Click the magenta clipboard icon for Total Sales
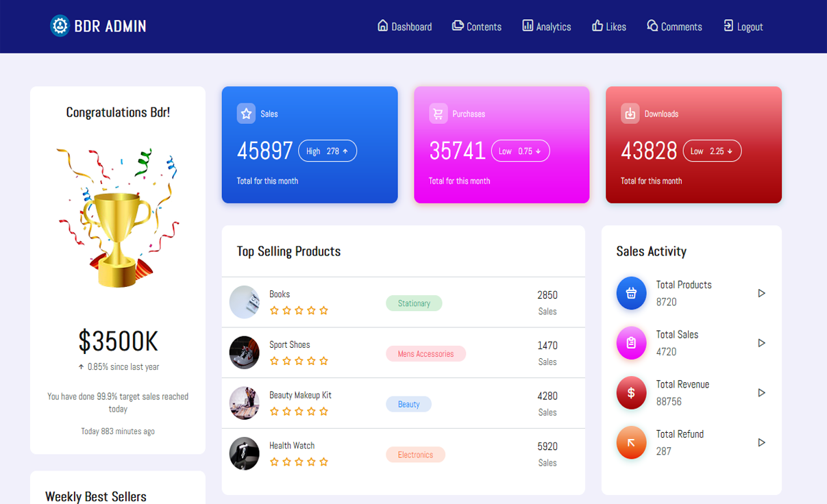The image size is (827, 504). (x=631, y=343)
